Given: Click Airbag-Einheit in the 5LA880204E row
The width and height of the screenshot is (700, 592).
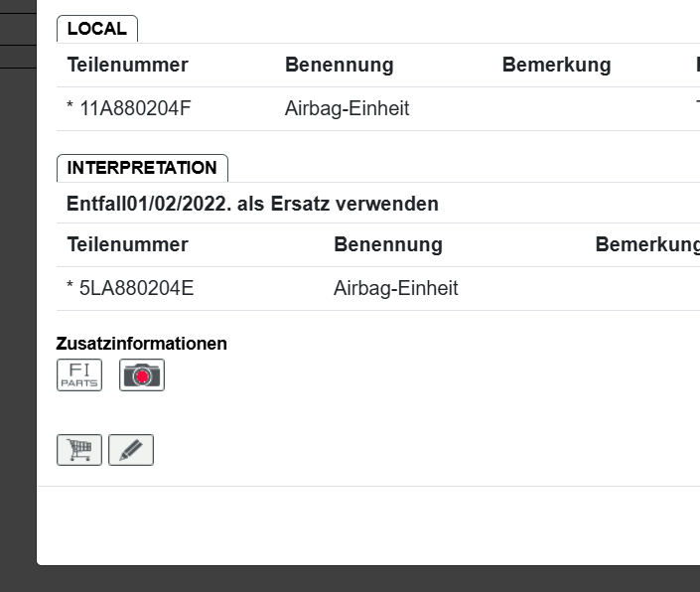Looking at the screenshot, I should pos(395,289).
